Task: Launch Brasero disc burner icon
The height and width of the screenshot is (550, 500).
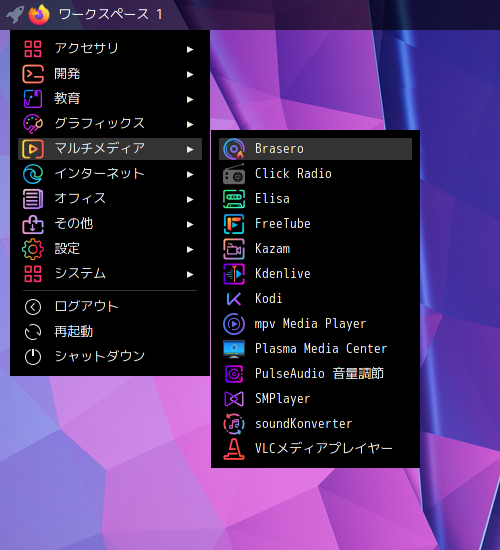Action: coord(234,149)
